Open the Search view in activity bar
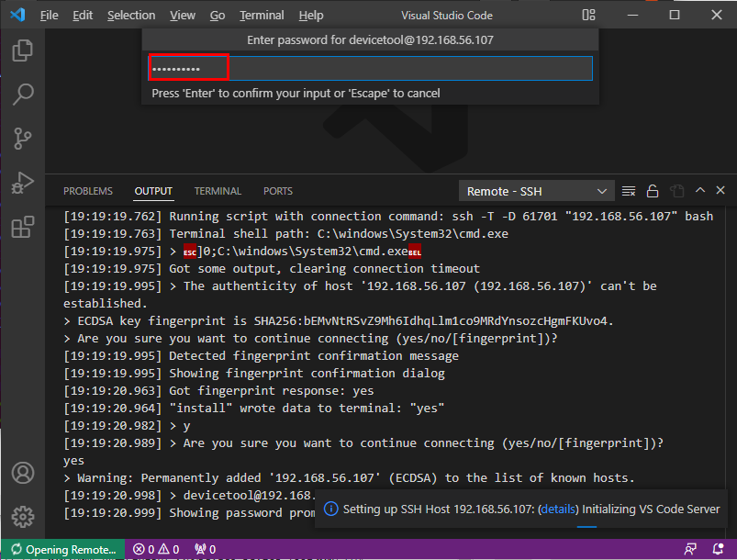This screenshot has height=560, width=737. pos(23,95)
